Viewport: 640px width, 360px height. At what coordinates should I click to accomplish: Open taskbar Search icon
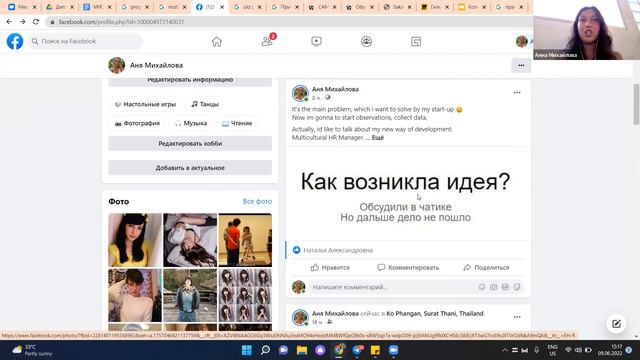click(x=265, y=350)
